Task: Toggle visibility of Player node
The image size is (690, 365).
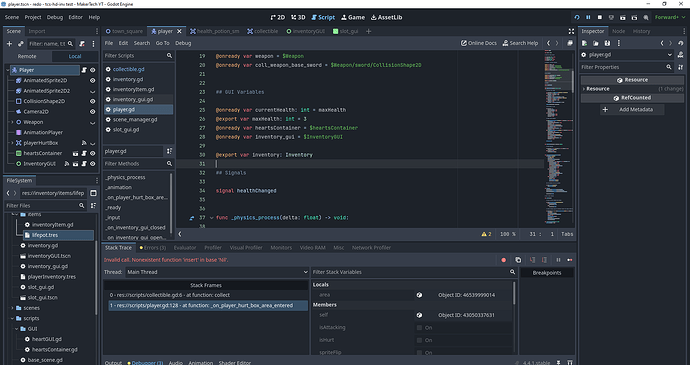Action: (x=93, y=70)
